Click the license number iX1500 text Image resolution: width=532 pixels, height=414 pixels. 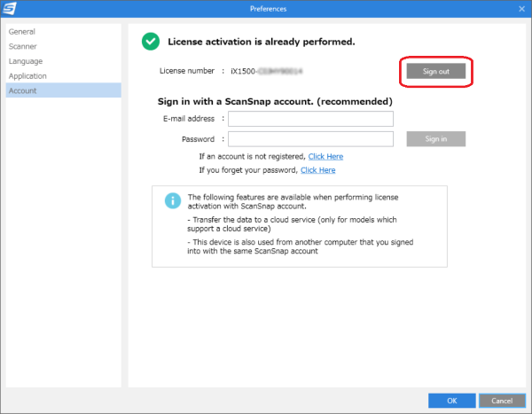[266, 71]
